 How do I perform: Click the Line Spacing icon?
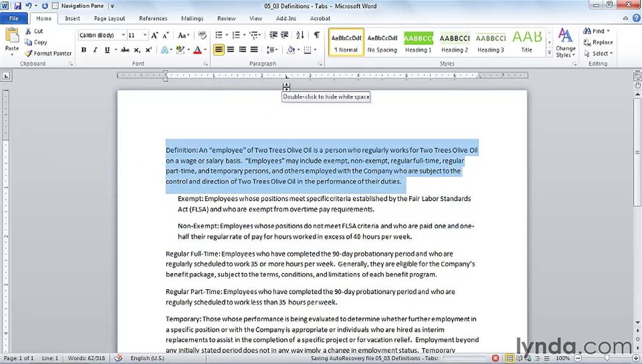(x=270, y=50)
